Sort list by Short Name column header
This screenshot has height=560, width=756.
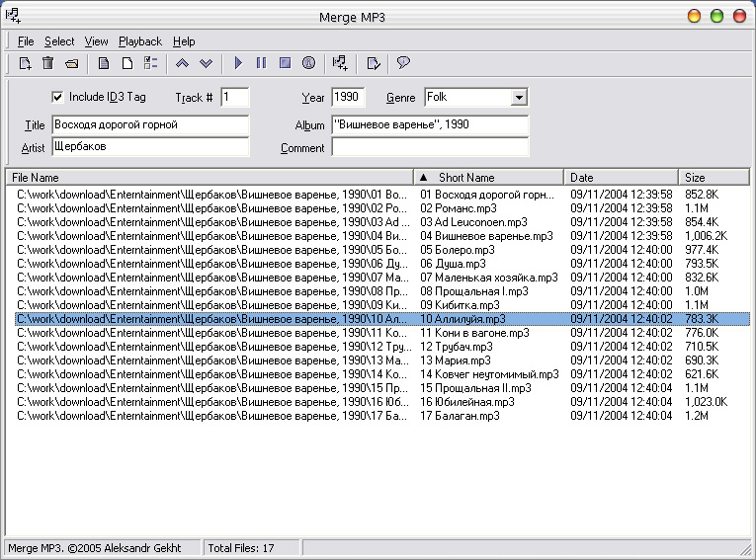coord(466,178)
